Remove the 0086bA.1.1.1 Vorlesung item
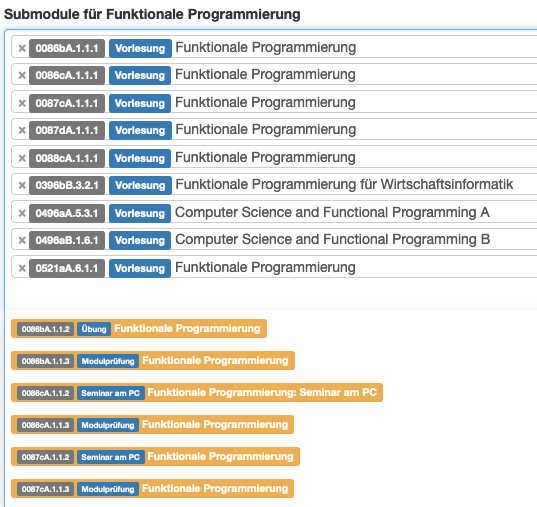Viewport: 537px width, 507px height. 22,48
